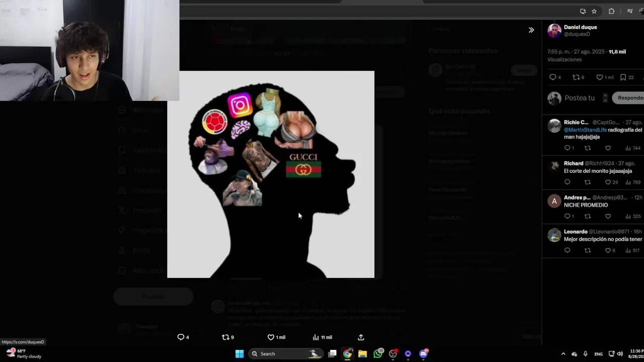This screenshot has height=362, width=644.
Task: Like Richie C...'s comment
Action: (x=608, y=148)
